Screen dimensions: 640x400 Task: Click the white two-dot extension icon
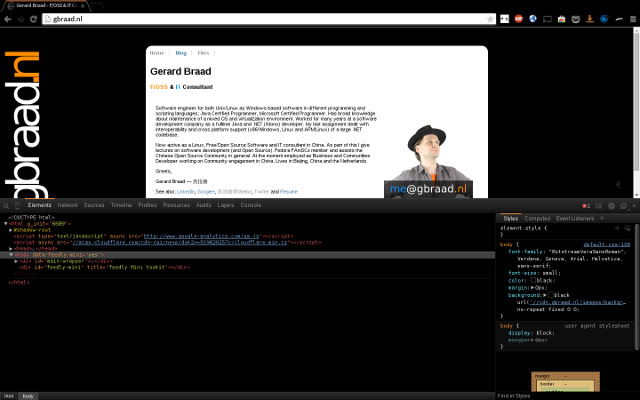[504, 19]
